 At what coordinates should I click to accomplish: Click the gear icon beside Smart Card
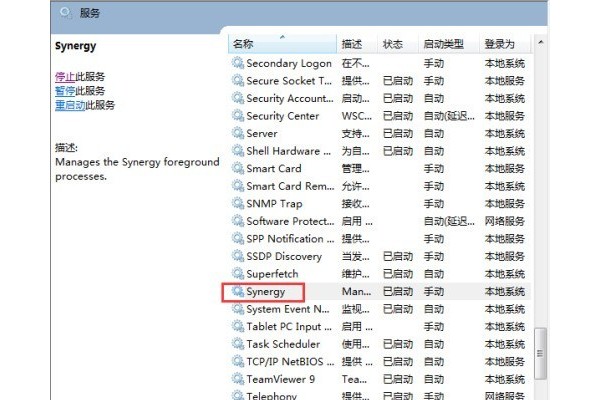coord(238,168)
